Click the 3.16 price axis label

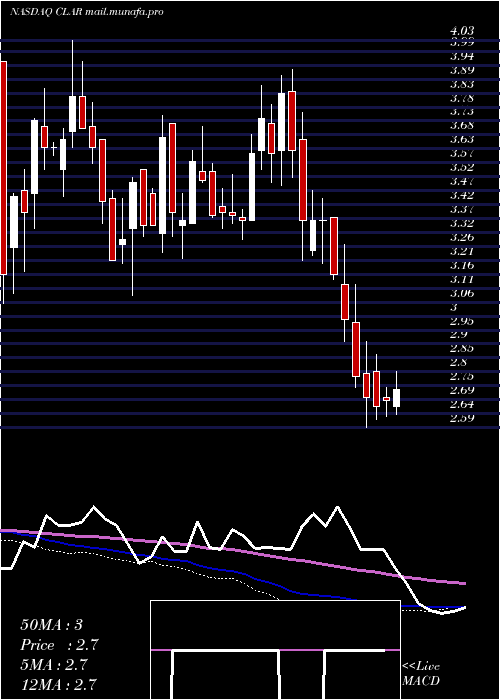tap(462, 265)
